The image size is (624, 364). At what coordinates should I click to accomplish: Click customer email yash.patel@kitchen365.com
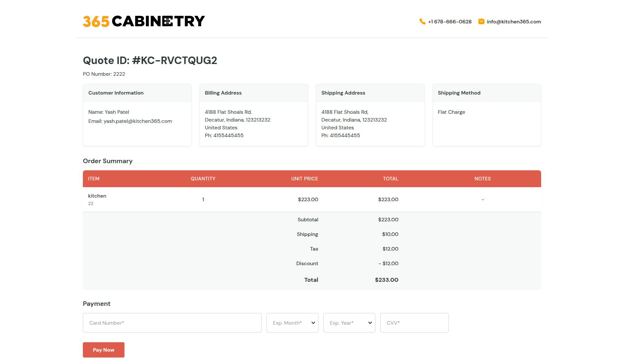pyautogui.click(x=138, y=121)
